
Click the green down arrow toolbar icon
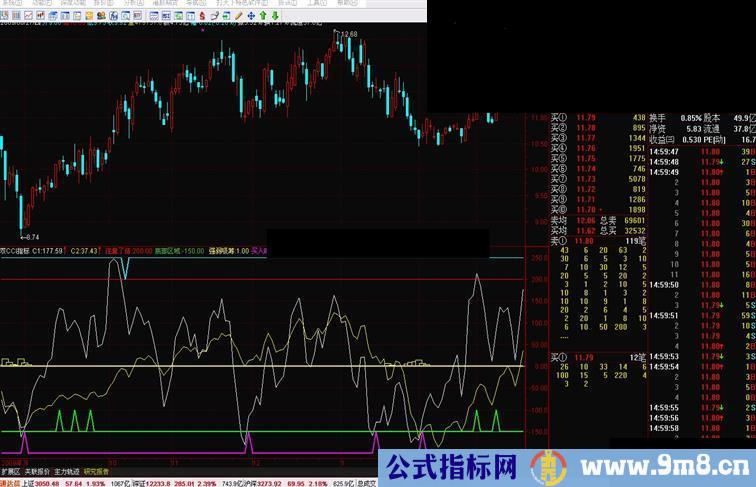click(x=275, y=16)
